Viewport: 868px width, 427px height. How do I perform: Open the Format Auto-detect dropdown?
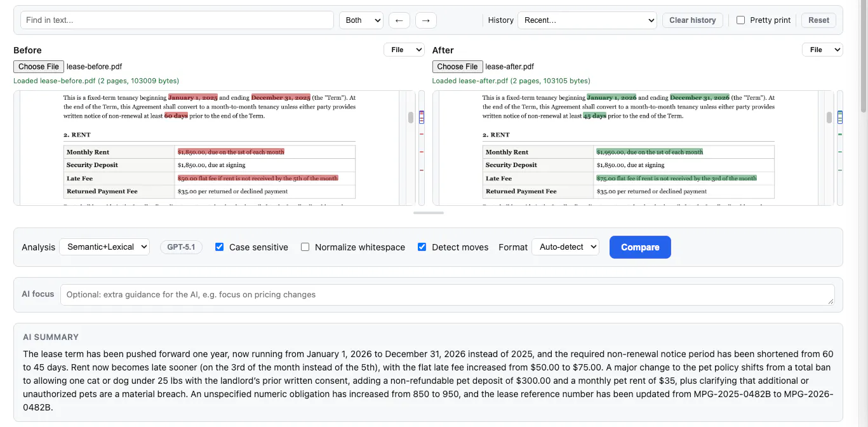click(565, 247)
